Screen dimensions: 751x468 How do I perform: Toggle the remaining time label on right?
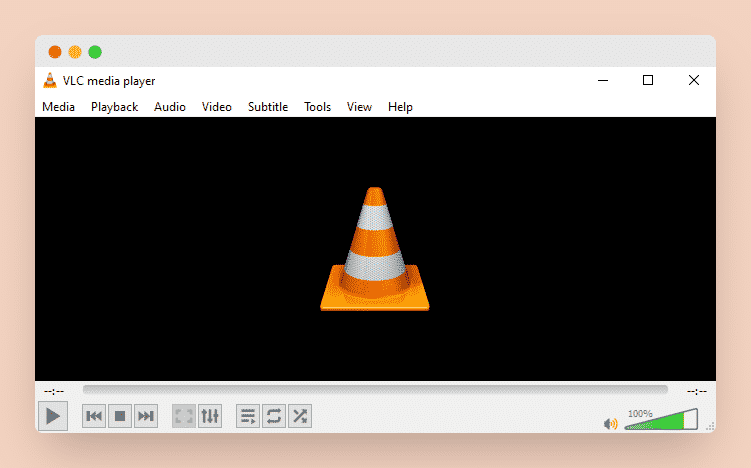696,392
